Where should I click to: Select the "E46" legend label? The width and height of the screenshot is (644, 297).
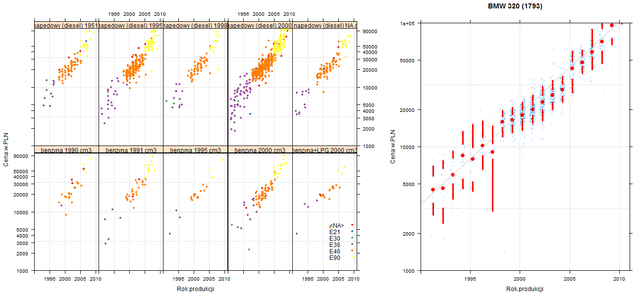coord(335,251)
